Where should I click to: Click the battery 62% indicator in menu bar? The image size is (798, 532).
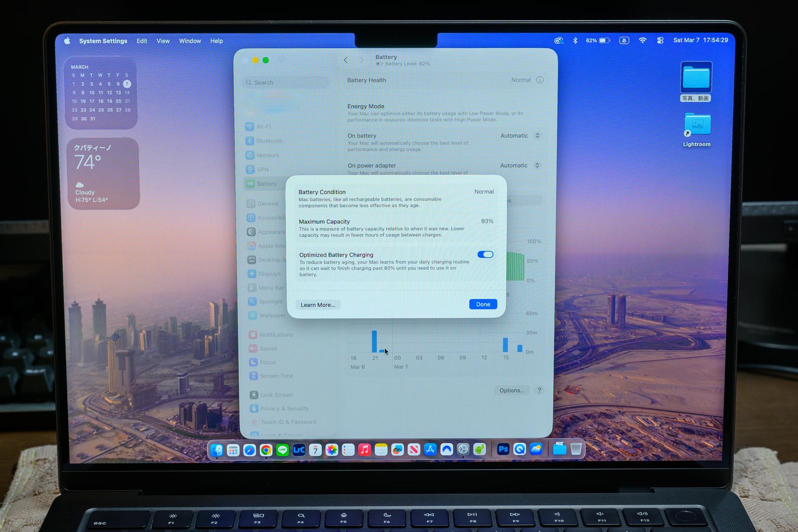pos(598,40)
